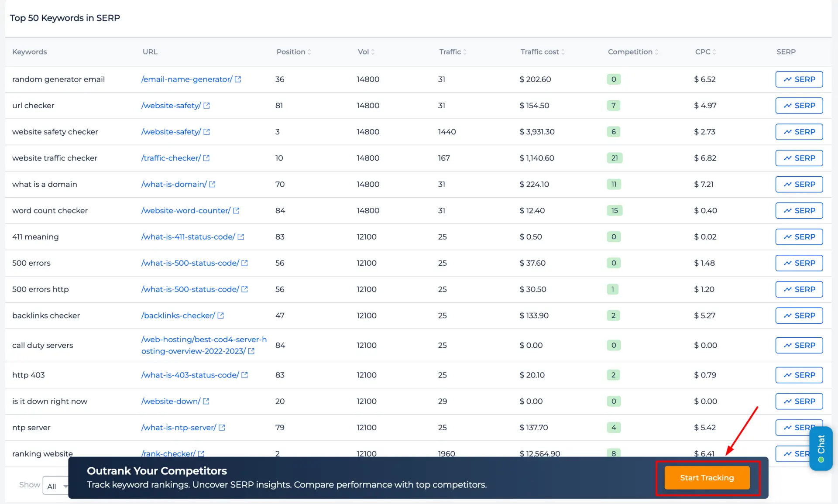Open external link icon beside /website-down/
This screenshot has width=838, height=504.
pos(206,401)
